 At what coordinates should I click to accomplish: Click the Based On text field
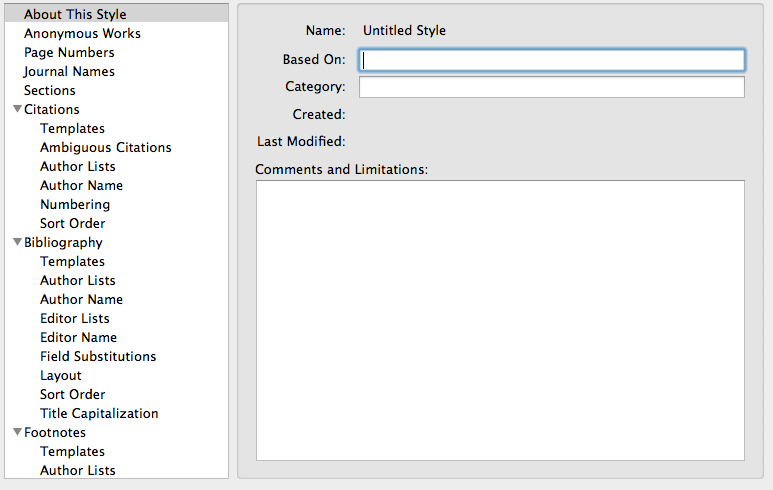click(552, 60)
